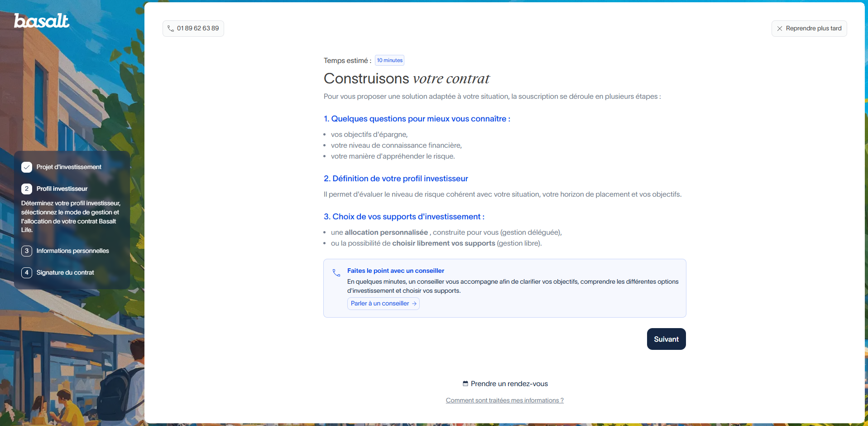This screenshot has width=868, height=426.
Task: Click heading Définition de votre profil investisseur
Action: [x=396, y=179]
